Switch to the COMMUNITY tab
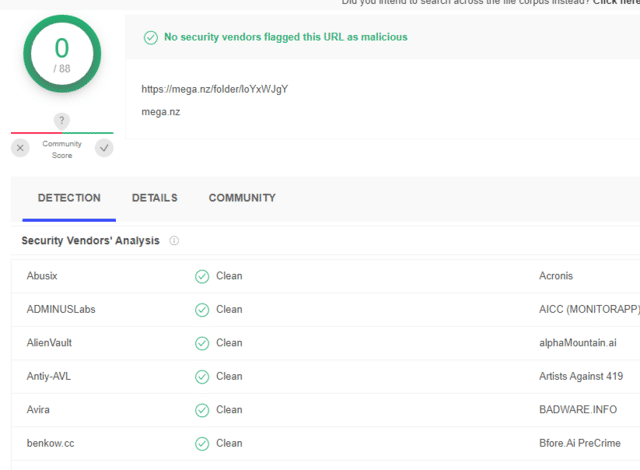640x470 pixels. coord(242,198)
